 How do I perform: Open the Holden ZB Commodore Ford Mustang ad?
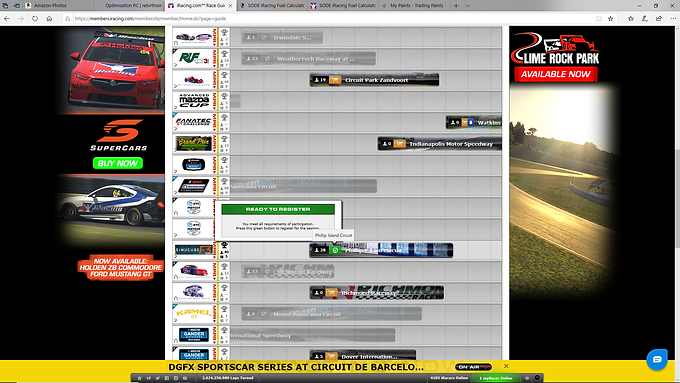click(x=121, y=268)
